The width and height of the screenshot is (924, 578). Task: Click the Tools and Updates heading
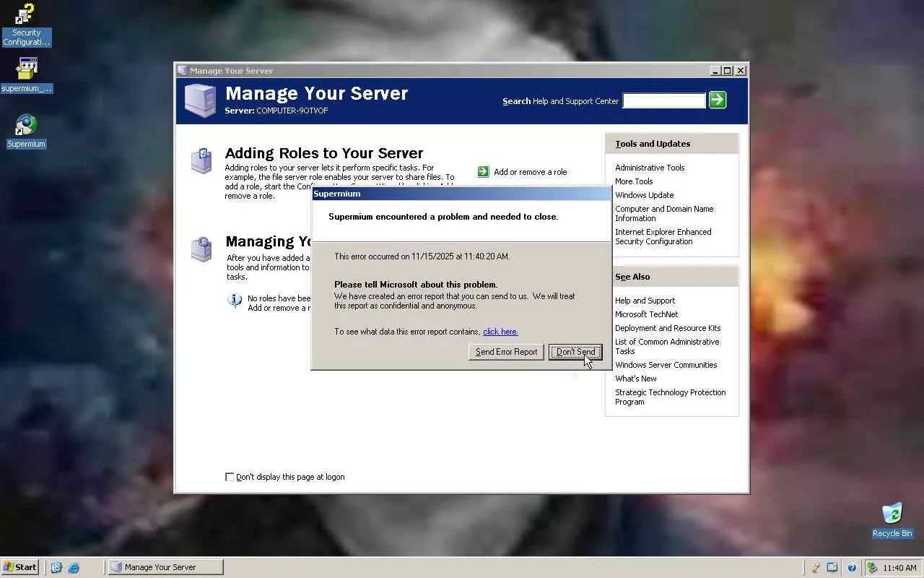coord(653,144)
